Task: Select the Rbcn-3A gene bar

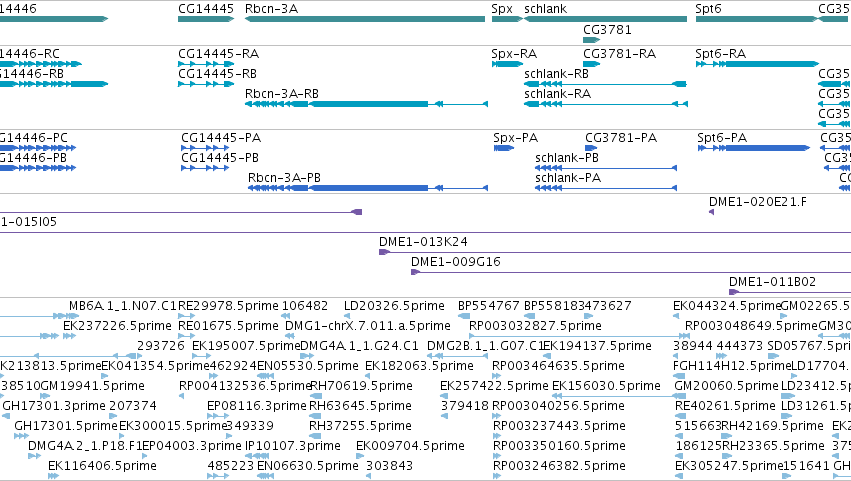Action: (365, 19)
